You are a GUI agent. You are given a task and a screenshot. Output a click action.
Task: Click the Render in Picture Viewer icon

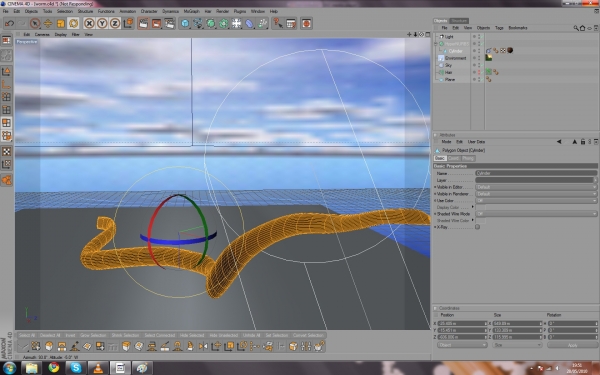pyautogui.click(x=156, y=23)
